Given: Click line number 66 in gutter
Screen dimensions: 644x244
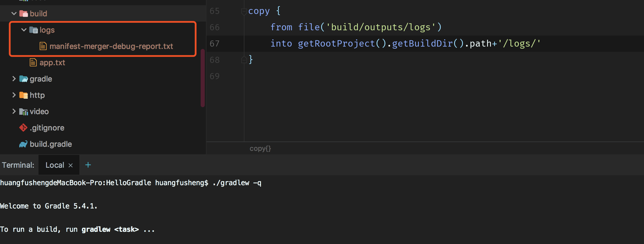Looking at the screenshot, I should [x=214, y=27].
